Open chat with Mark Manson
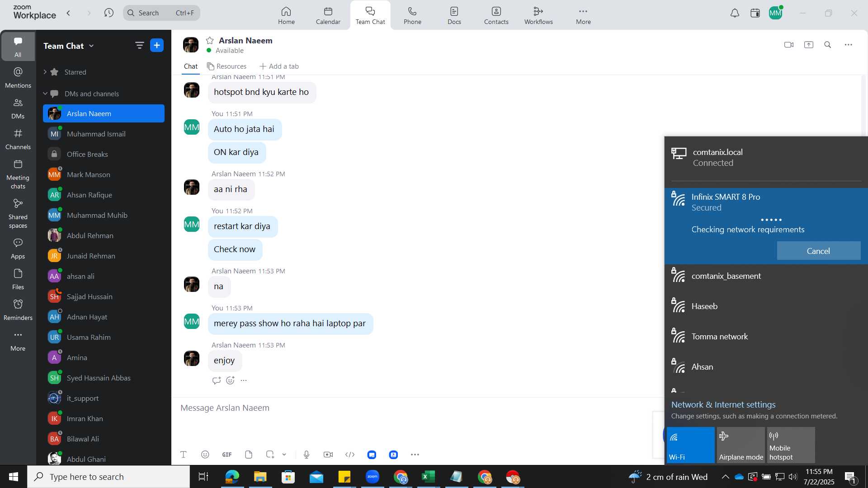The image size is (868, 488). tap(104, 174)
